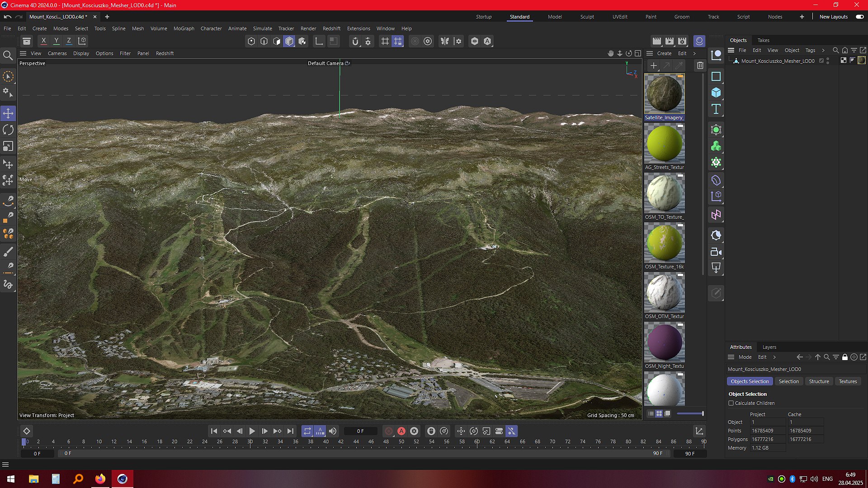Click Object Manager home path icon
This screenshot has height=488, width=868.
click(845, 50)
